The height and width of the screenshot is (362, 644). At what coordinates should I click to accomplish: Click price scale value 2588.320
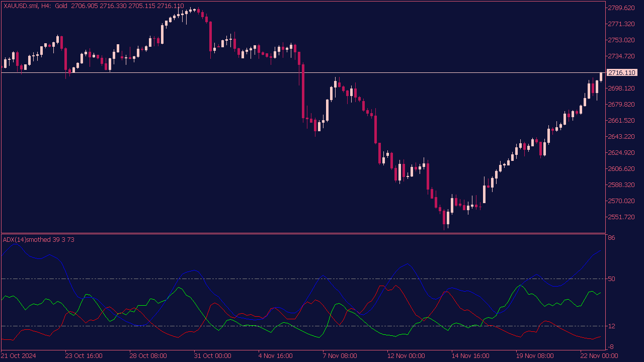(x=621, y=185)
